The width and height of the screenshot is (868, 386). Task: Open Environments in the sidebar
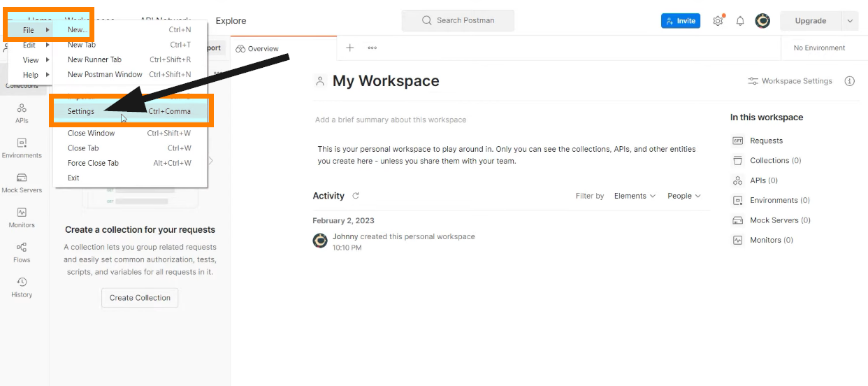(22, 148)
